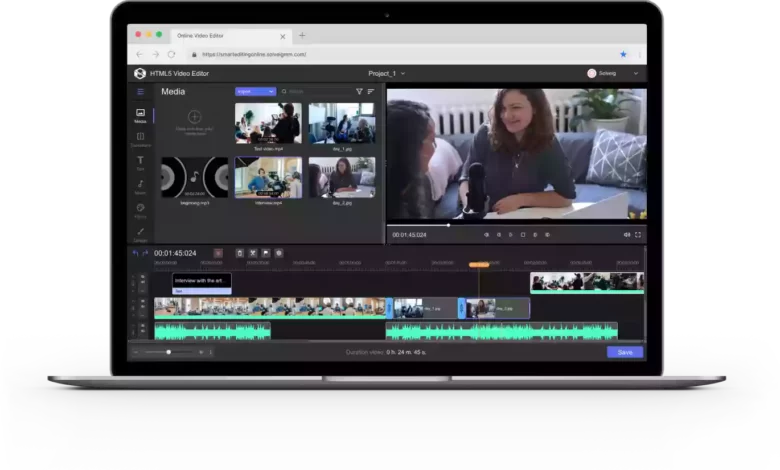
Task: Click the browser address bar URL
Action: (x=254, y=54)
